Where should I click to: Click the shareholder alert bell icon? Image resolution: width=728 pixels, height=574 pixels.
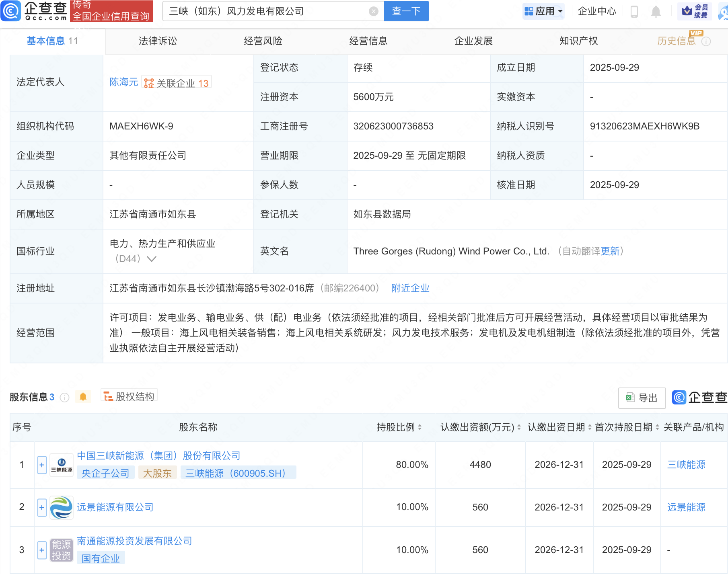tap(83, 397)
